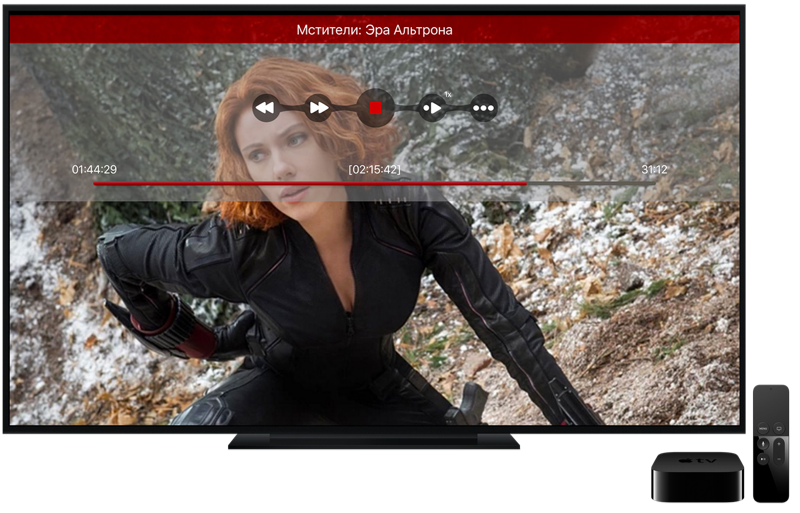Click the rewind button in player controls
Screen dimensions: 800x513
(265, 107)
